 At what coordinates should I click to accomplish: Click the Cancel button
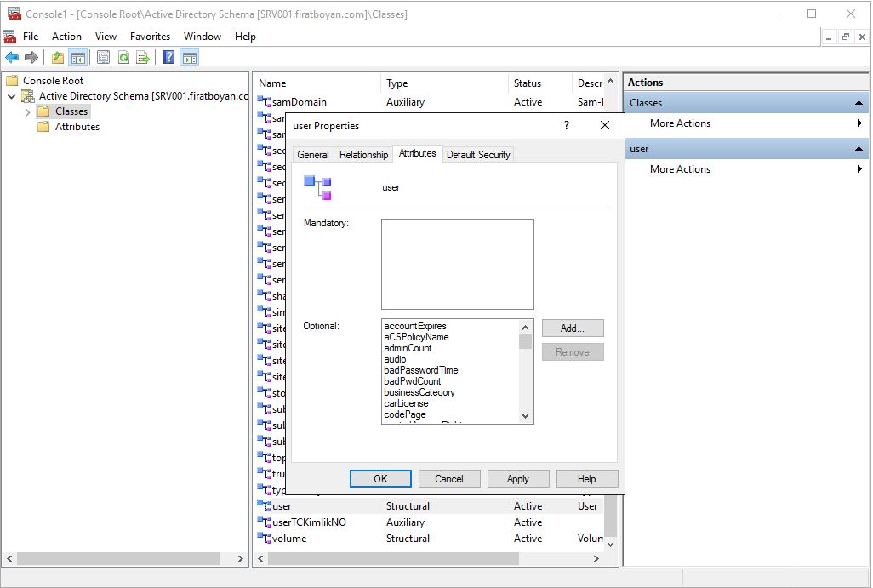pos(448,479)
